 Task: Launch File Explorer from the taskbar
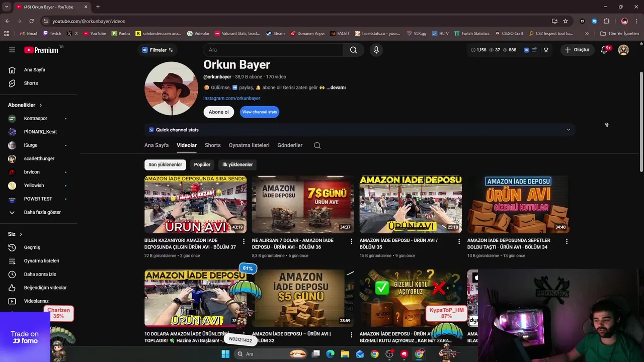click(x=345, y=354)
